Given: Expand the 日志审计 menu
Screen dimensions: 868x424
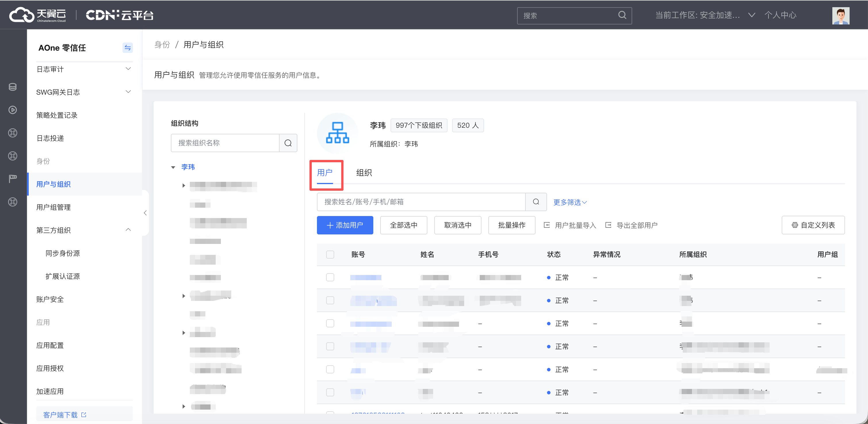Looking at the screenshot, I should point(84,69).
